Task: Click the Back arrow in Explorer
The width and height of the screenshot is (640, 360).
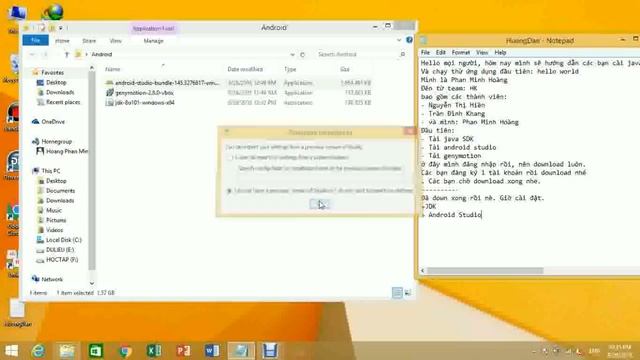Action: click(x=32, y=54)
